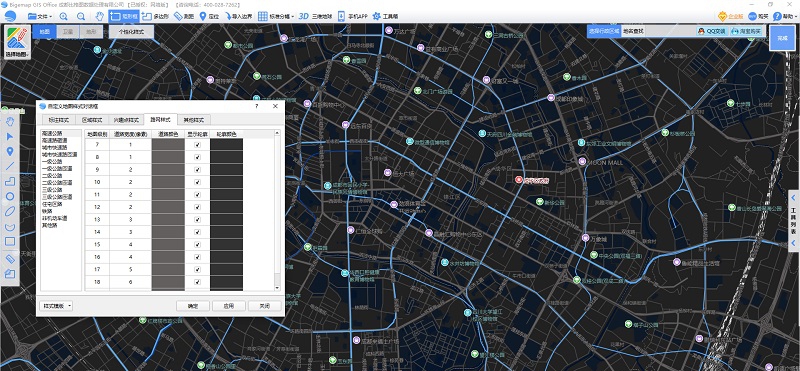
Task: Toggle the show-outline checkbox for level 17
Action: pyautogui.click(x=197, y=269)
